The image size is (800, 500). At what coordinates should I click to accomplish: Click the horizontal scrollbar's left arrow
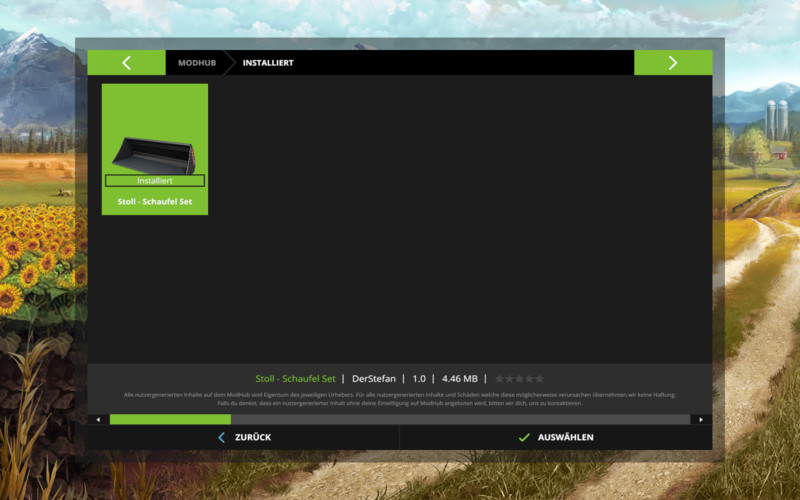pos(98,419)
